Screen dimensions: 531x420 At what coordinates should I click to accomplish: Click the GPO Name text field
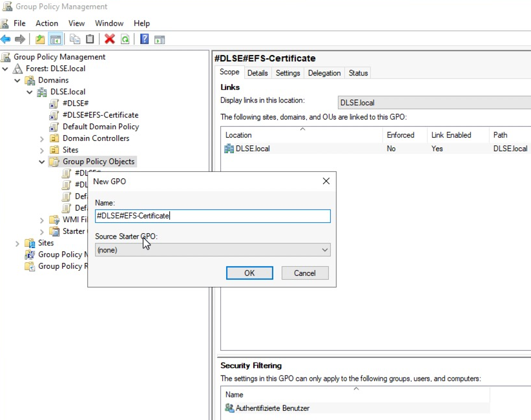(213, 216)
